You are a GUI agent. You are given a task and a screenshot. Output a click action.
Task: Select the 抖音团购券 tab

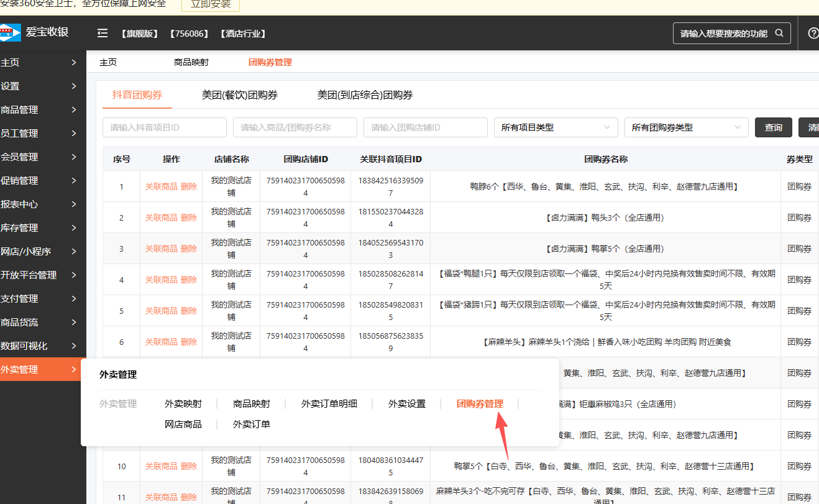[137, 95]
